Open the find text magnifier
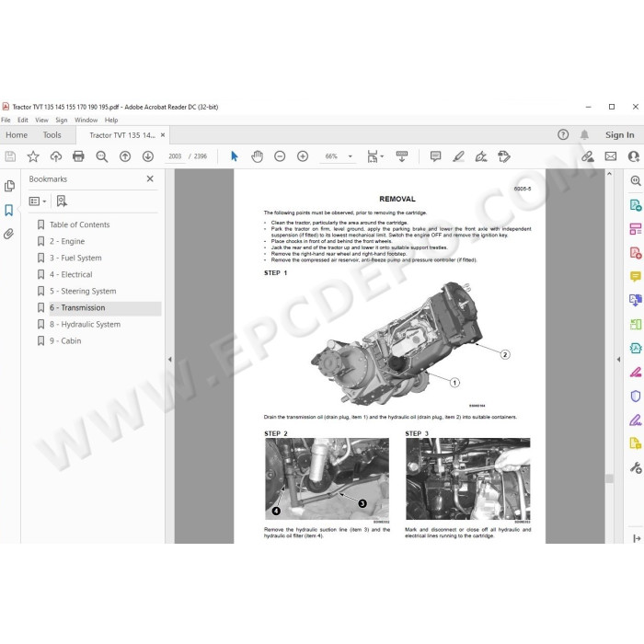This screenshot has height=644, width=644. click(x=101, y=156)
